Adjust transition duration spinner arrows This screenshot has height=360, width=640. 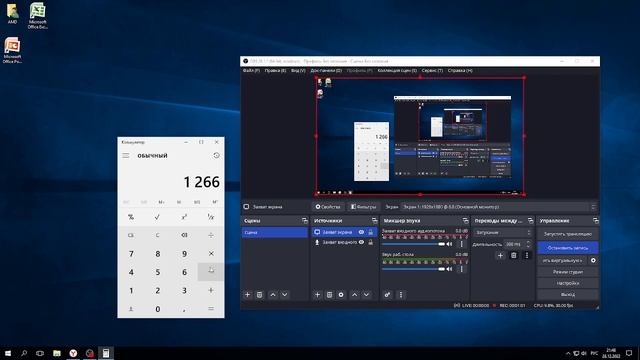pyautogui.click(x=528, y=244)
